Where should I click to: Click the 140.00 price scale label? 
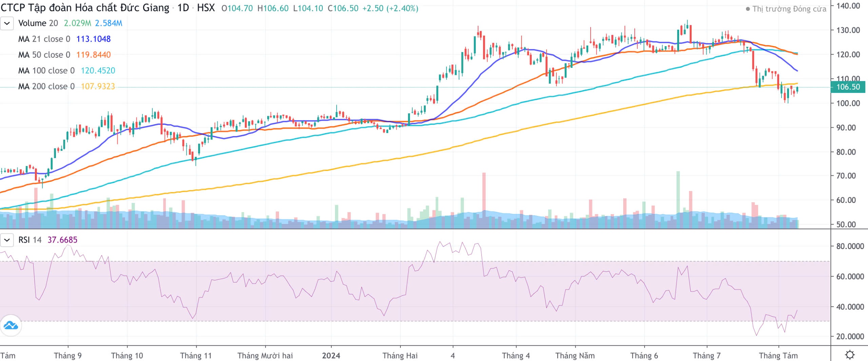tap(848, 6)
